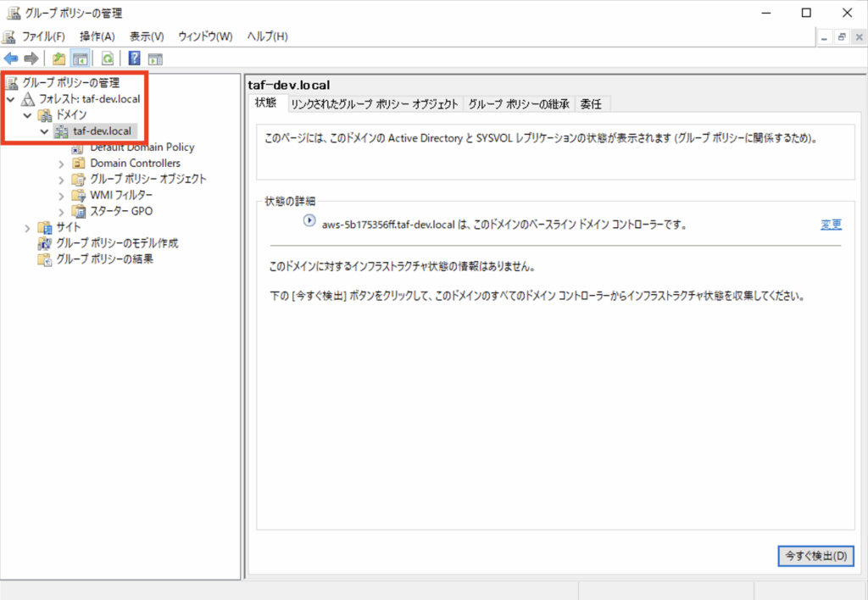Click the 今すぐ検出(D) button

815,556
